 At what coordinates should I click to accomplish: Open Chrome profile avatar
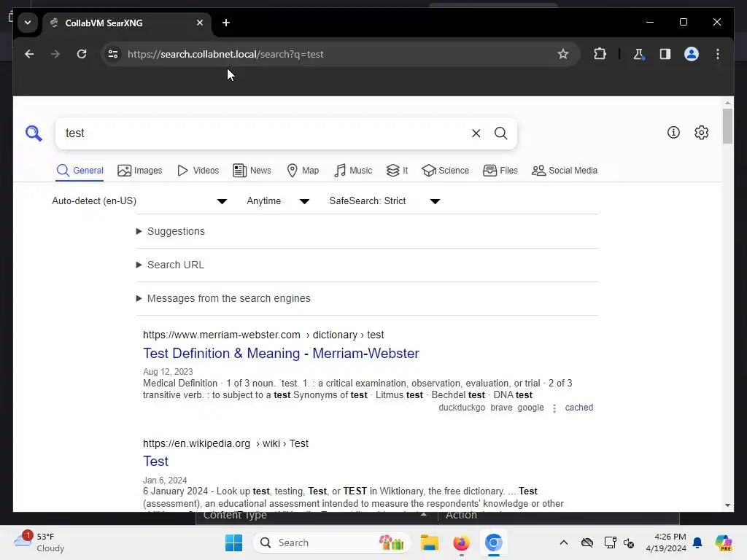point(692,54)
